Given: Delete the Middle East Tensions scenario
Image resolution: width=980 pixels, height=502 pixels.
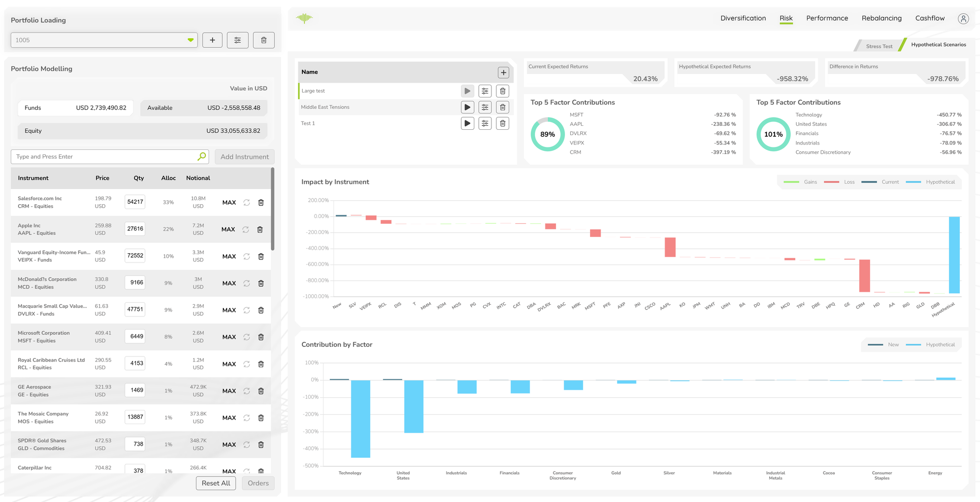Looking at the screenshot, I should tap(502, 107).
